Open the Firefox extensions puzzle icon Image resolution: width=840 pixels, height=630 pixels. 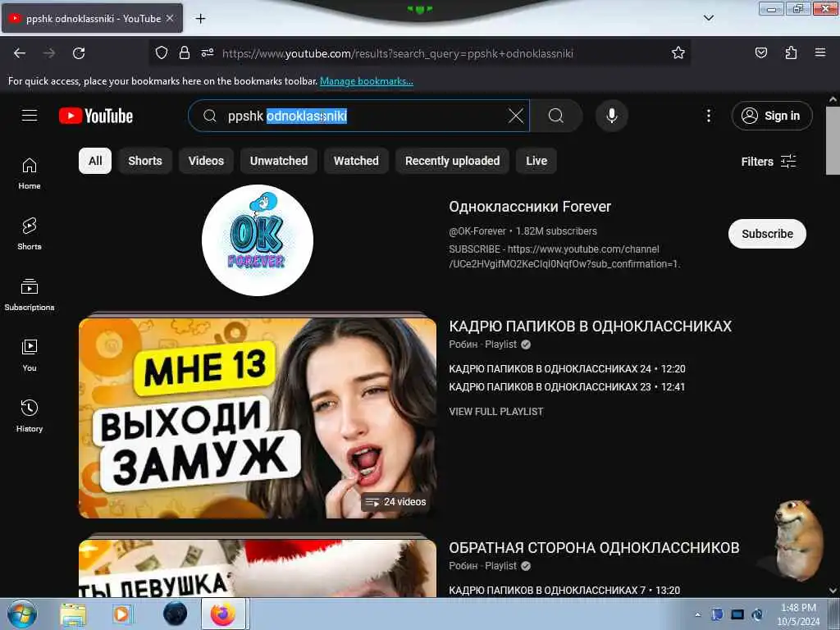[791, 52]
